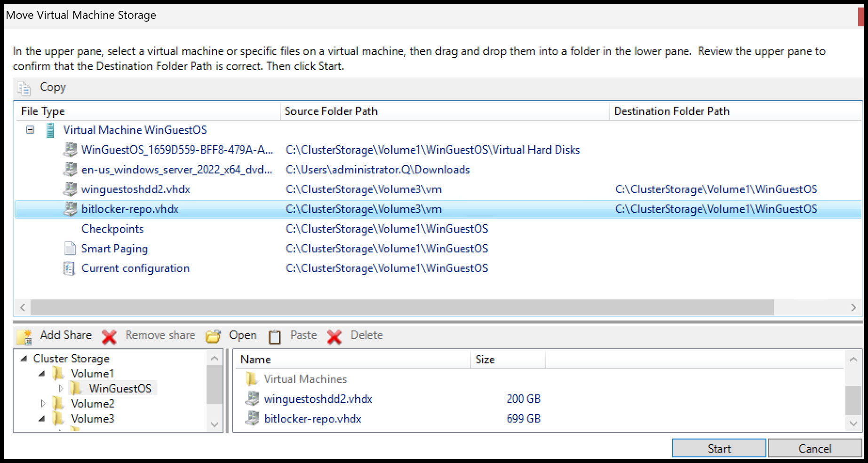Collapse the Virtual Machine WinGuestOS tree node
The width and height of the screenshot is (868, 463).
pos(30,130)
